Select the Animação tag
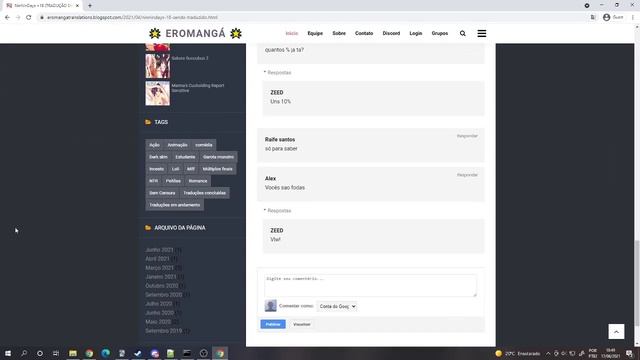The height and width of the screenshot is (360, 640). point(177,145)
